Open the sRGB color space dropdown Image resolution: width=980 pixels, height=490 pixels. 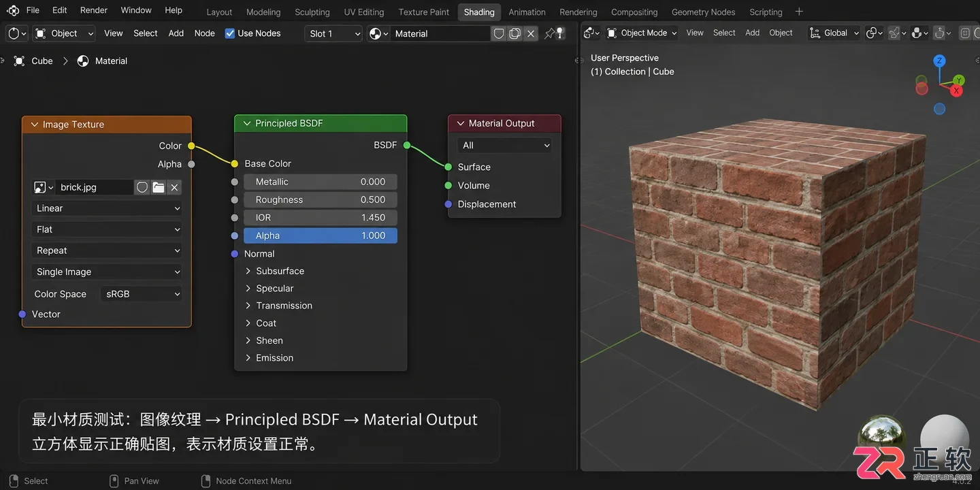142,294
